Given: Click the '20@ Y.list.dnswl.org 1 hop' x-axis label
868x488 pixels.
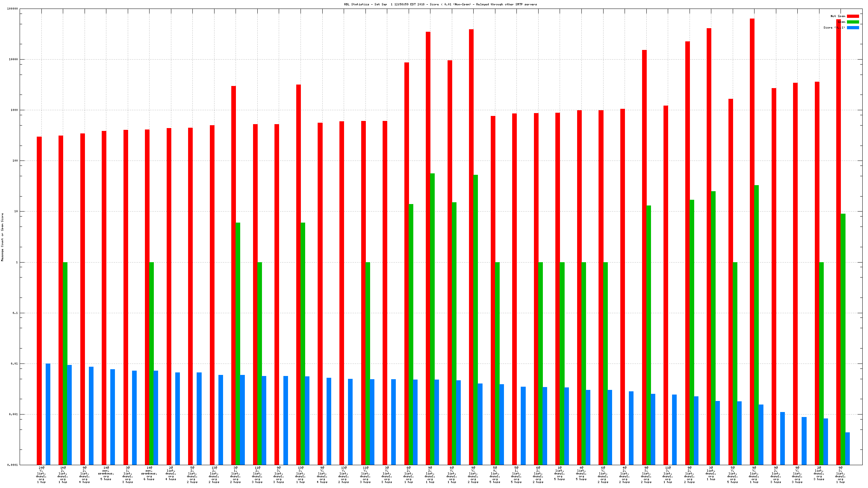Looking at the screenshot, I should (41, 475).
